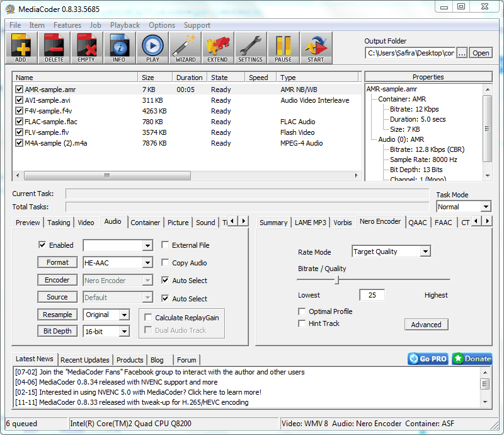Open the Playback menu
The height and width of the screenshot is (435, 504).
[x=125, y=25]
